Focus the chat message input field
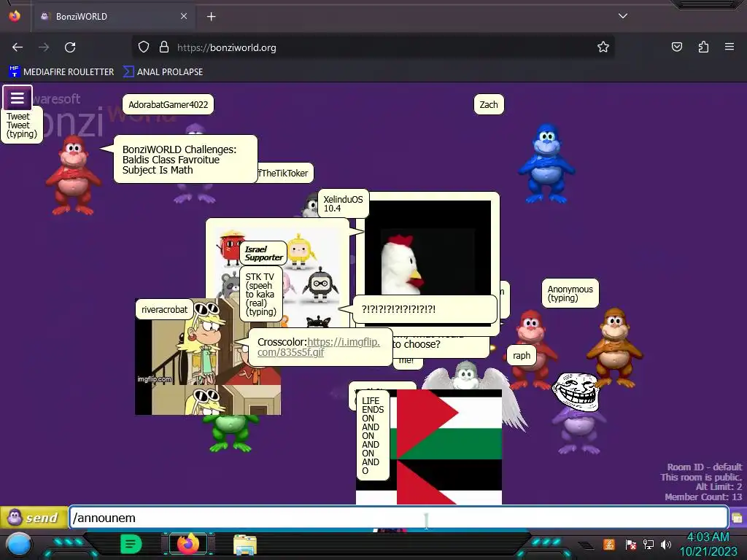747x560 pixels. click(398, 518)
